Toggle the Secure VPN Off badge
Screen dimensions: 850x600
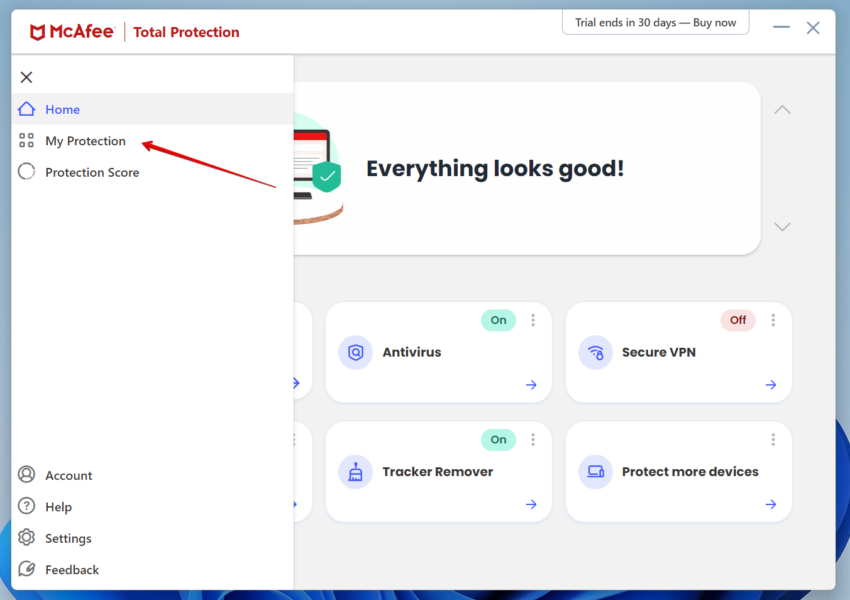click(x=738, y=320)
